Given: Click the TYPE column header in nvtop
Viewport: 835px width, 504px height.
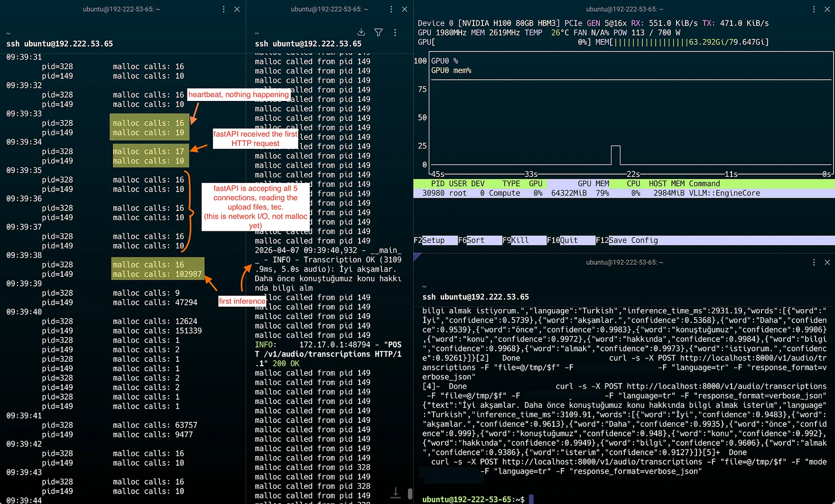Looking at the screenshot, I should coord(511,184).
